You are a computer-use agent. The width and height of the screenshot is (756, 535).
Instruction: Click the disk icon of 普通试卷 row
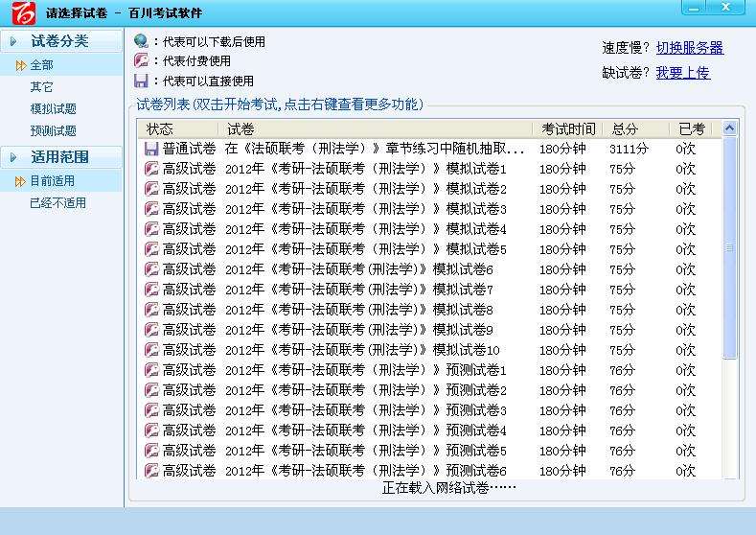(151, 149)
